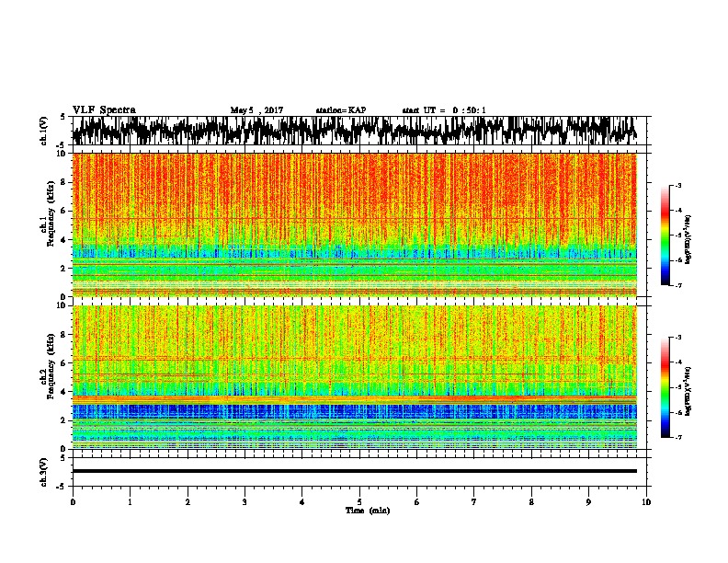
Task: Click time axis tick label "10"
Action: click(x=646, y=502)
